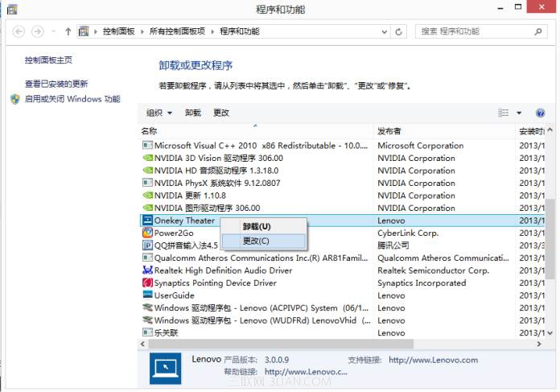Choose 卸载(U) from the context menu
The image size is (560, 392).
point(257,227)
